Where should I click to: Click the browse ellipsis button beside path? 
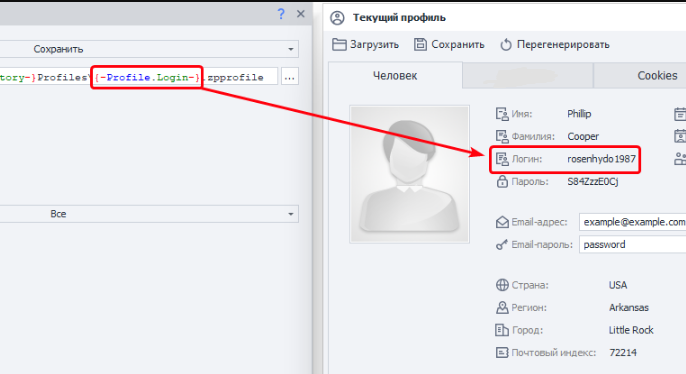289,77
